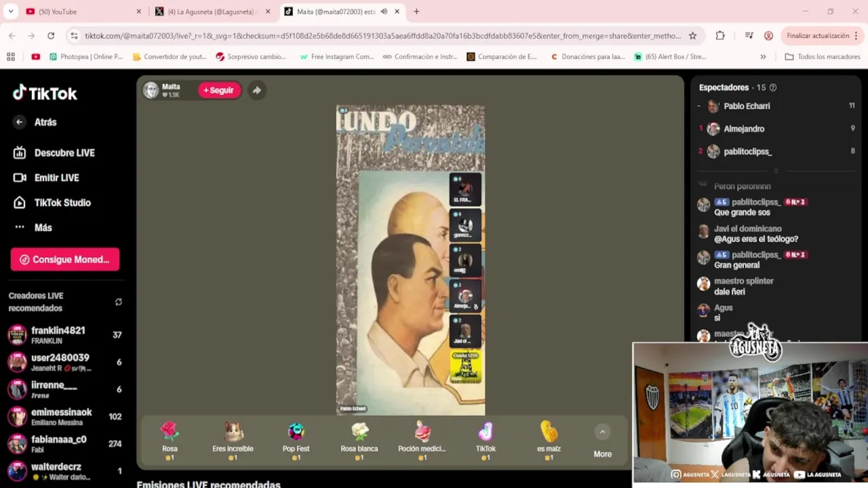Click maestro splinter 'dale ñeri' comment
The width and height of the screenshot is (868, 488).
pyautogui.click(x=730, y=292)
